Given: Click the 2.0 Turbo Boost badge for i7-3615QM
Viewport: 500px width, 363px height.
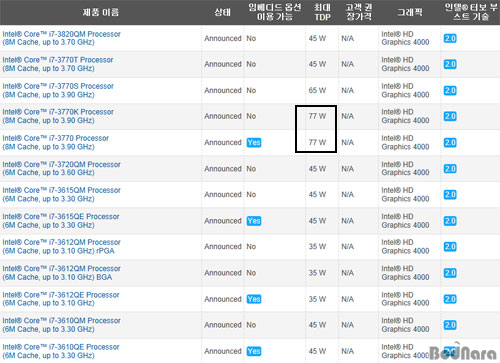Looking at the screenshot, I should pyautogui.click(x=450, y=195).
